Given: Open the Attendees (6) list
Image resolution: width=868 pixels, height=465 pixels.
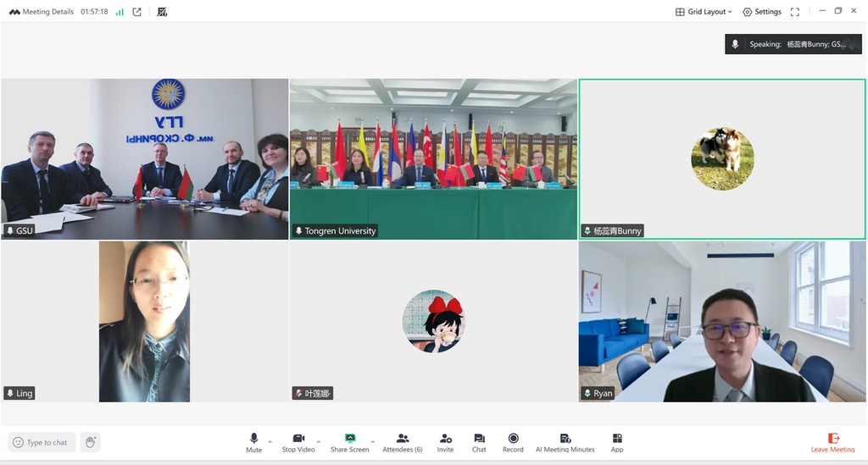Looking at the screenshot, I should (403, 442).
